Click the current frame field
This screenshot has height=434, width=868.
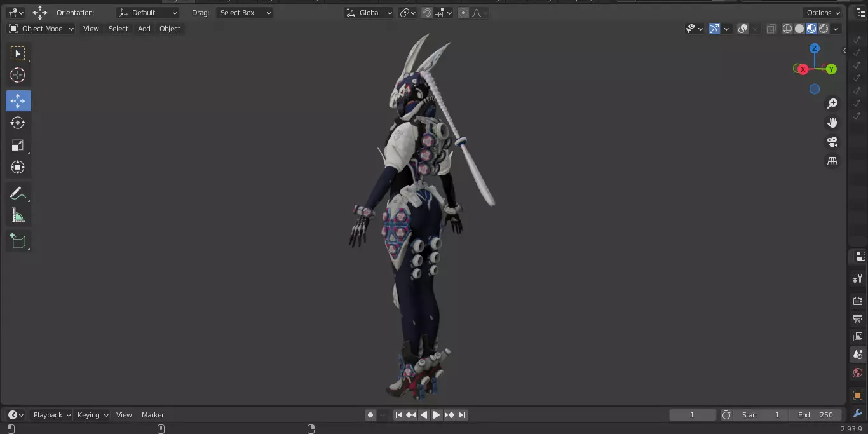pos(693,415)
